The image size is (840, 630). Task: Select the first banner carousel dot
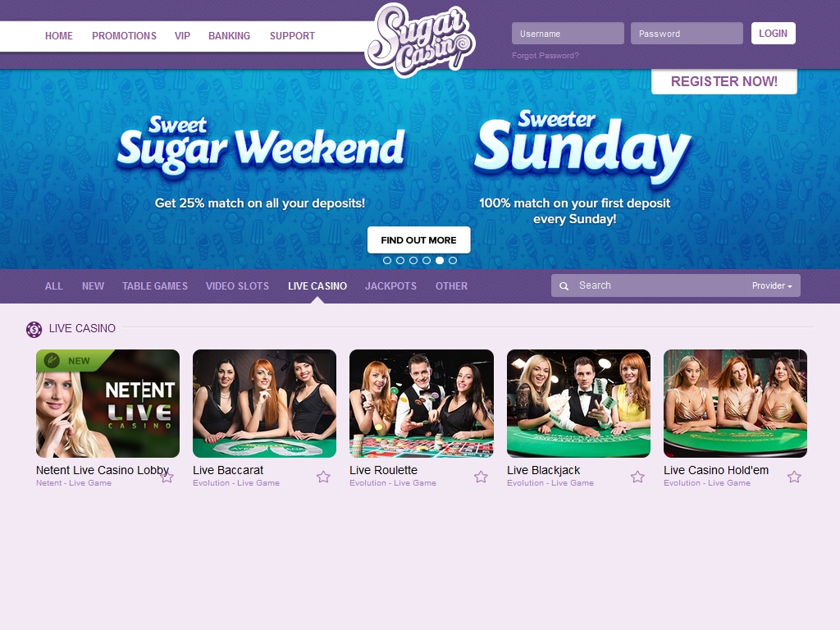pos(387,260)
